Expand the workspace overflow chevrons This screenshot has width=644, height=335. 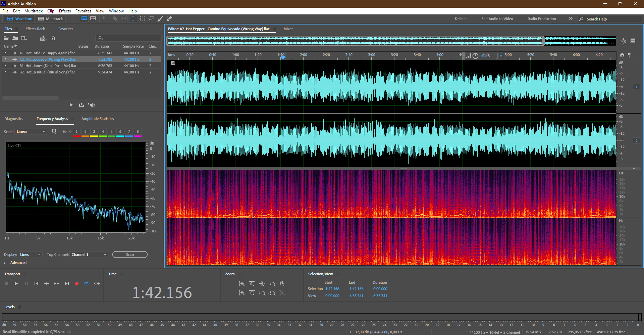coord(571,19)
